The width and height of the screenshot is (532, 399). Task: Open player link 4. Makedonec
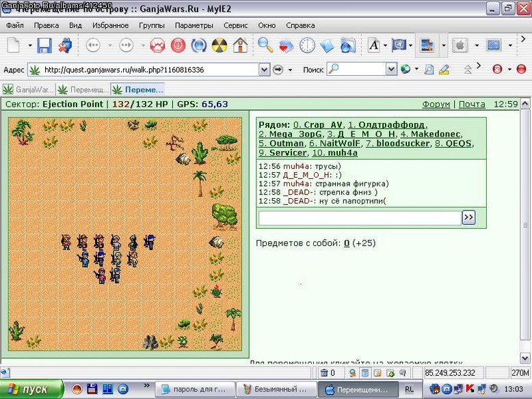[430, 134]
